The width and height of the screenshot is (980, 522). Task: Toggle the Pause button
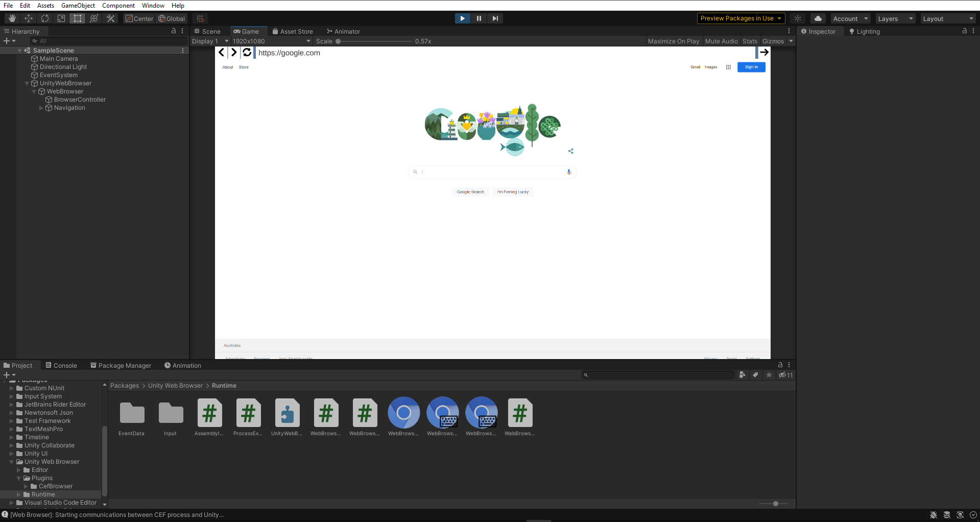(479, 18)
